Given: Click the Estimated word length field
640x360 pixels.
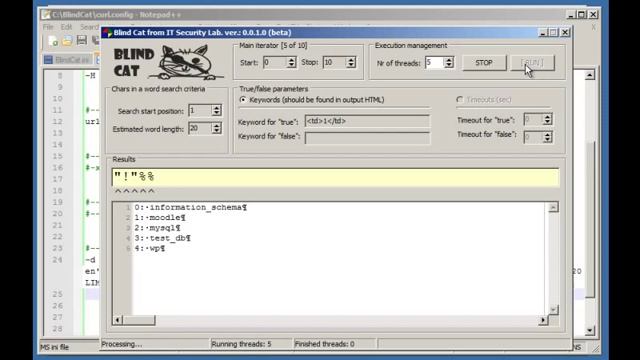Looking at the screenshot, I should 200,128.
